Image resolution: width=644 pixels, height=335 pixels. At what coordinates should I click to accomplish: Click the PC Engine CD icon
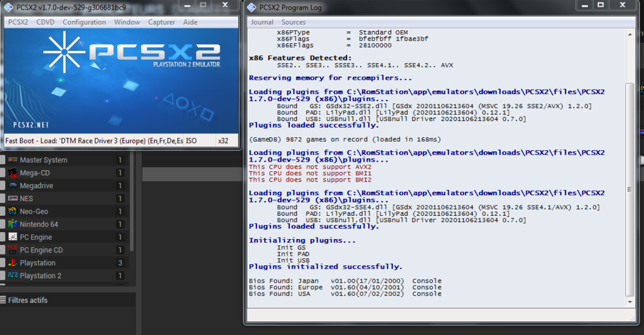(x=13, y=250)
